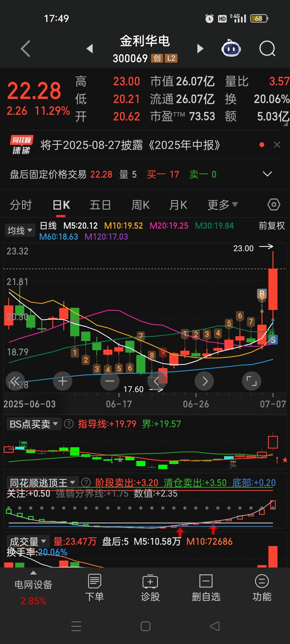Tap 删自选 to remove from watchlist

point(206,588)
